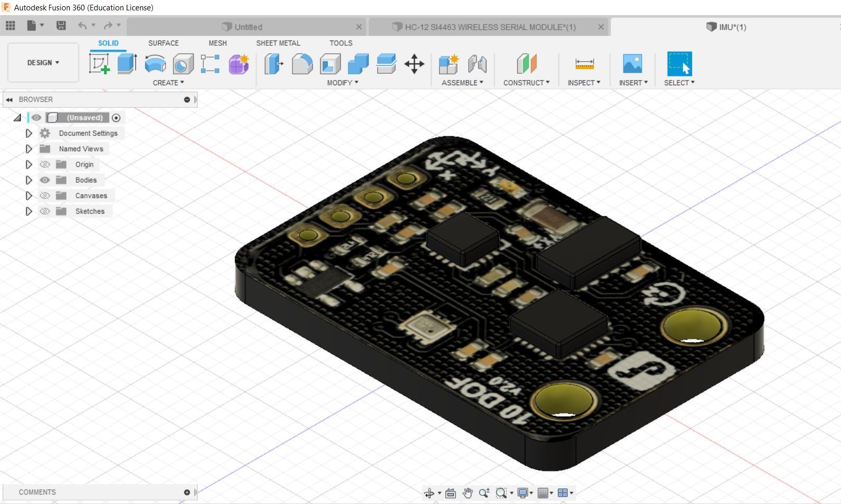The image size is (841, 504).
Task: Expand the Origin folder
Action: point(29,164)
